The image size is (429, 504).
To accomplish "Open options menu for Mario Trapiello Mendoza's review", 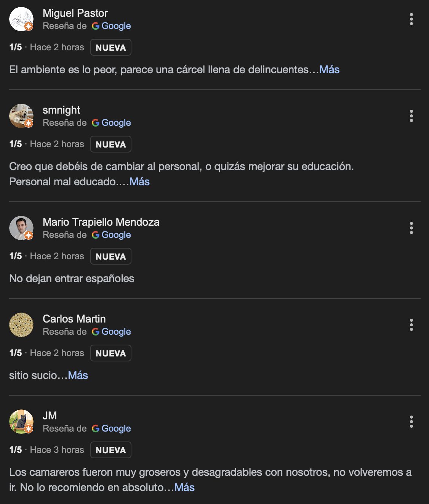I will click(411, 228).
